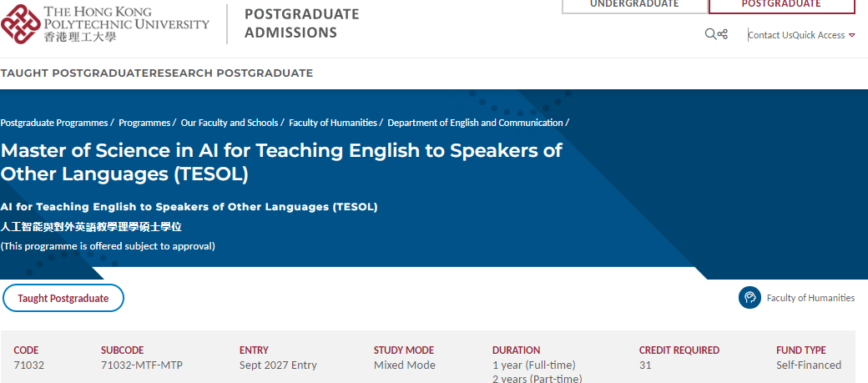Click the Sept 2027 Entry value
This screenshot has height=383, width=868.
tap(278, 365)
